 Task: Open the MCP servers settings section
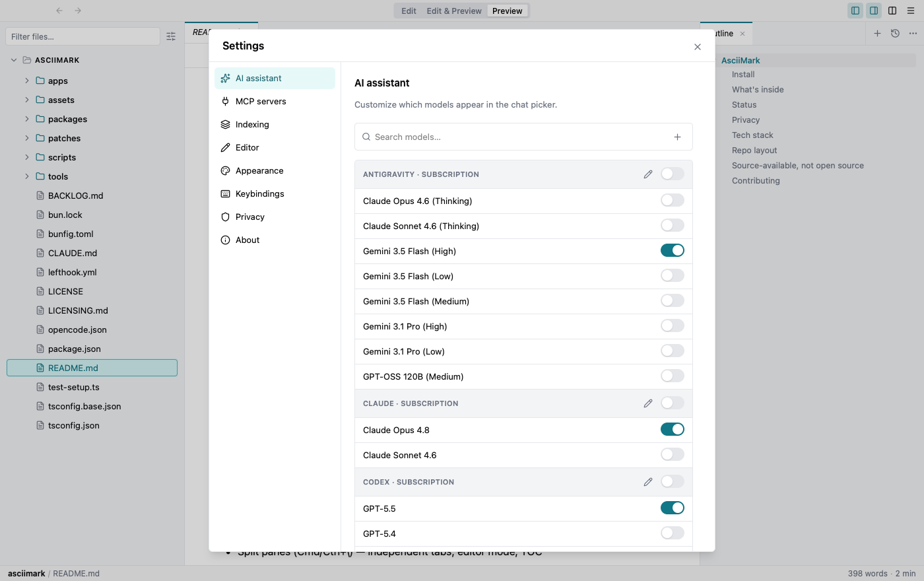click(x=275, y=101)
